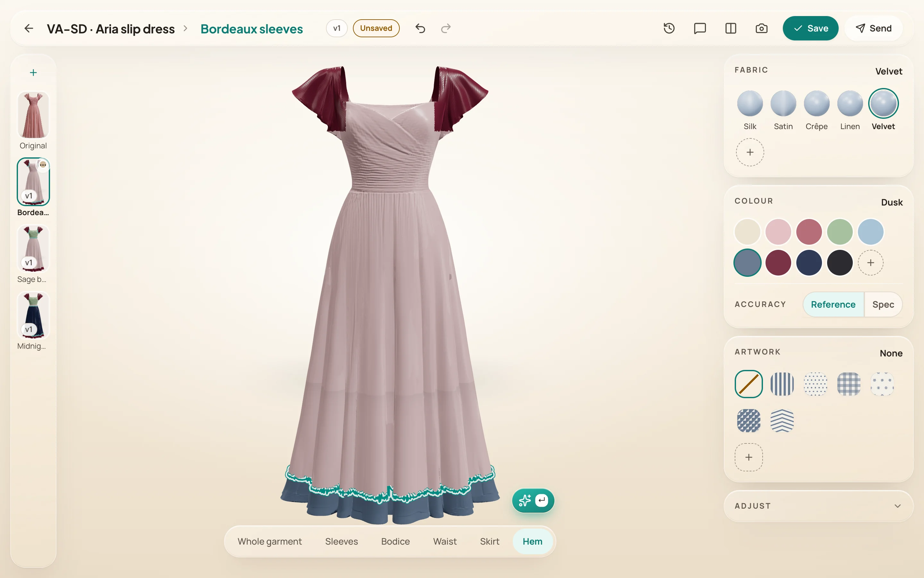This screenshot has width=924, height=578.
Task: Click the AI sparkle apply button
Action: coord(533,500)
